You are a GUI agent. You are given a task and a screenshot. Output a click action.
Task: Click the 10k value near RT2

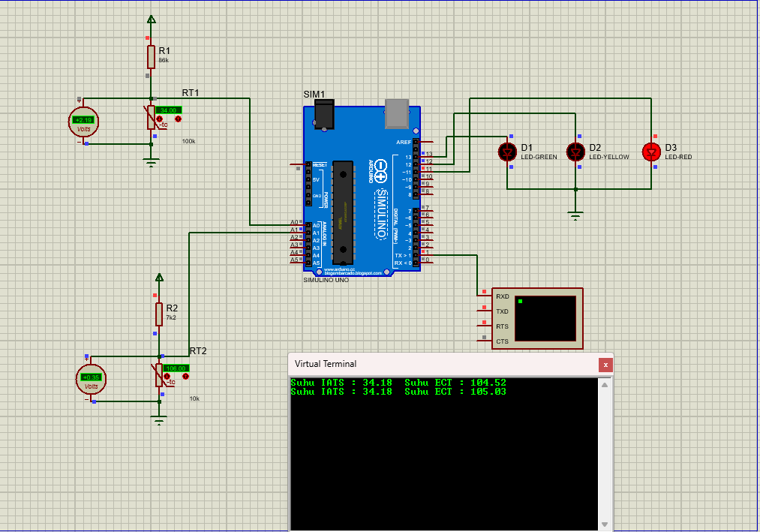coord(194,398)
